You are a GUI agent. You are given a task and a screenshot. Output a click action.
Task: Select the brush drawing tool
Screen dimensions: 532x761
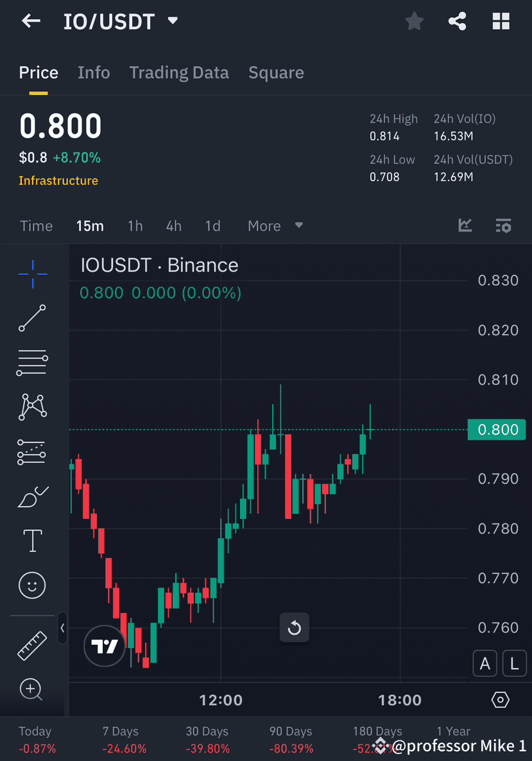click(x=32, y=496)
